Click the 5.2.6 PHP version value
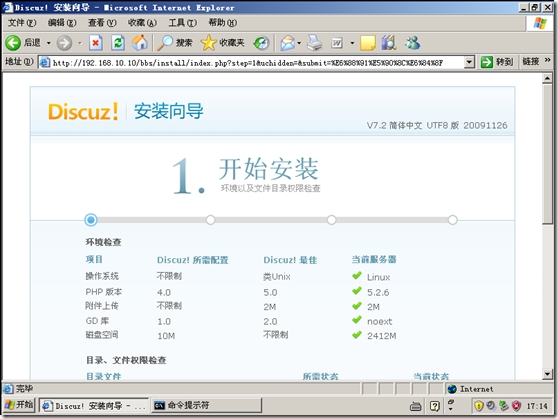This screenshot has height=419, width=558. click(x=378, y=292)
